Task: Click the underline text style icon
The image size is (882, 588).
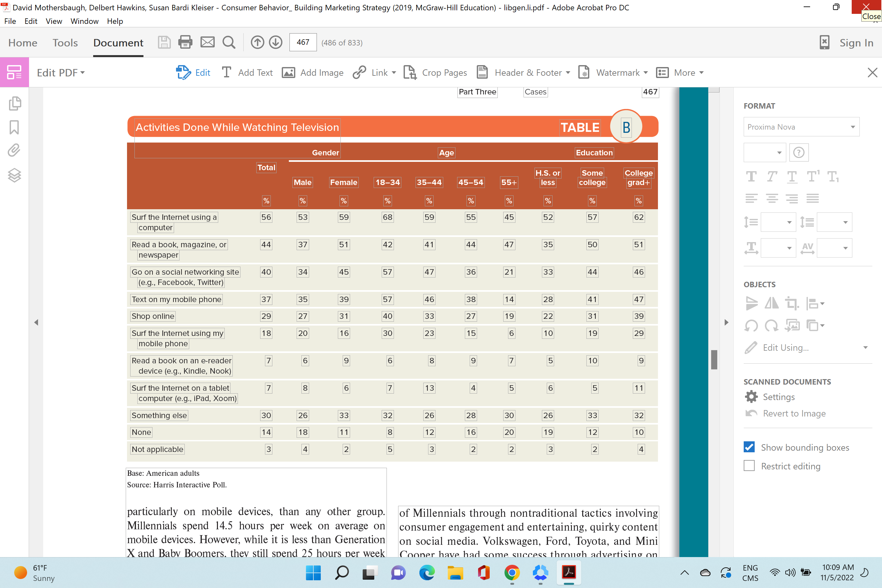Action: coord(792,176)
